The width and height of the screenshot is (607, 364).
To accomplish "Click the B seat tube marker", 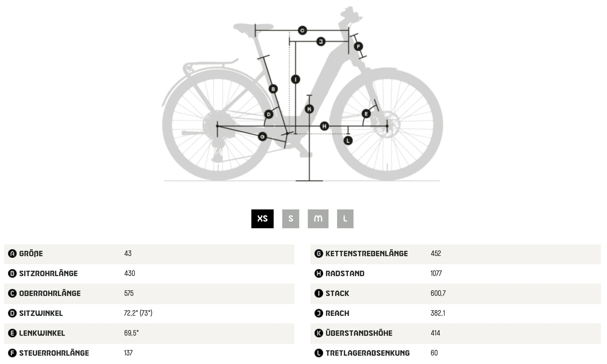I will tap(273, 89).
